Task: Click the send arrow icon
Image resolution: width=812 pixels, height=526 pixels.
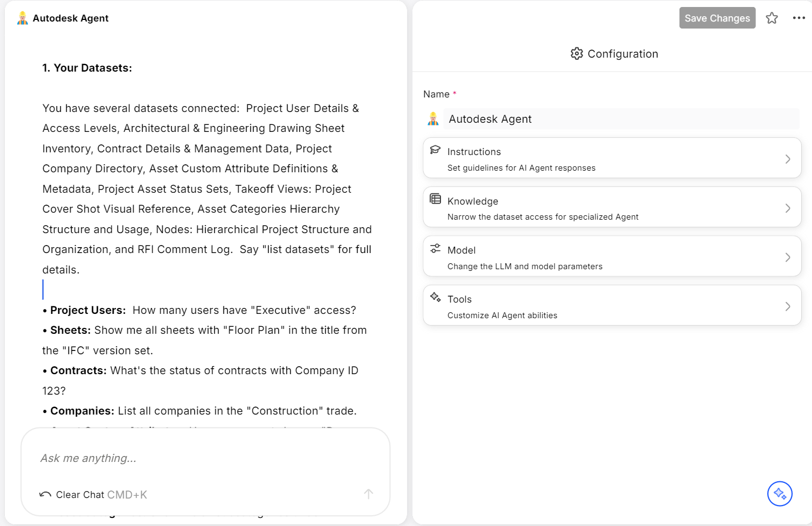Action: (x=368, y=494)
